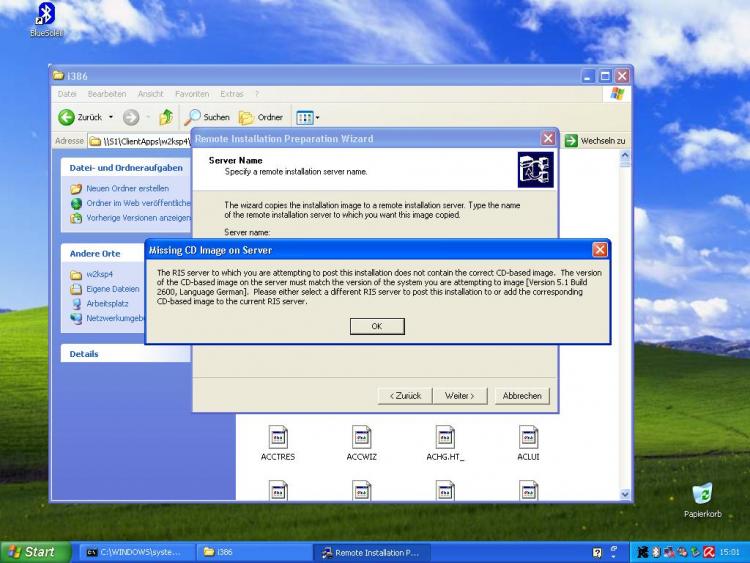Viewport: 750px width, 563px height.
Task: Click OK in Missing CD Image dialog
Action: [377, 326]
